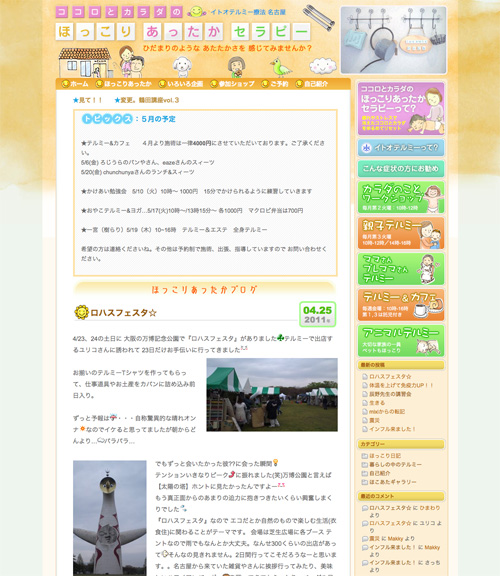This screenshot has width=500, height=576.
Task: Click the イトオテルミーって? banner button
Action: 401,148
